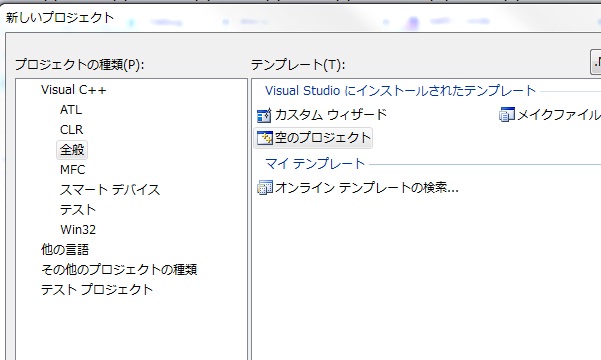
Task: Select 他の言語 tree node
Action: 65,249
